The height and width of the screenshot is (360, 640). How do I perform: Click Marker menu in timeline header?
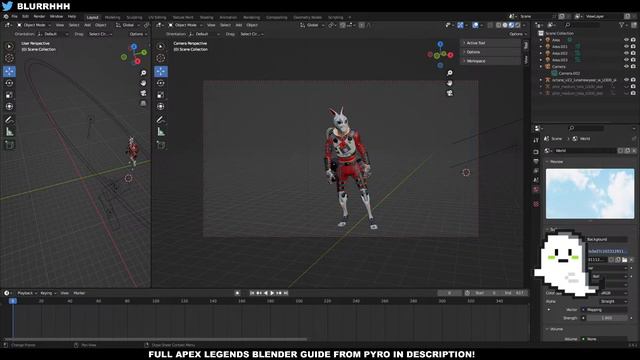coord(79,293)
